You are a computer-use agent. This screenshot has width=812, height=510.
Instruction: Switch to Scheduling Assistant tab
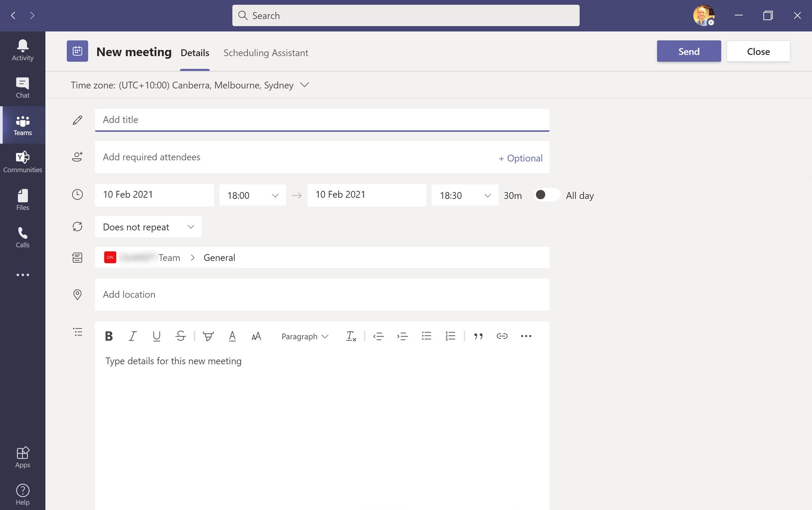(x=266, y=52)
